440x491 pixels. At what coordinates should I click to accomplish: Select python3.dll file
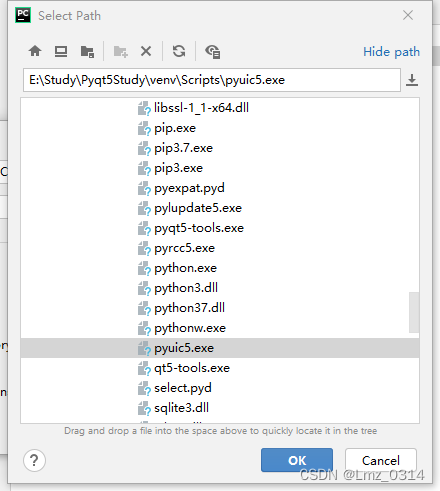coord(186,288)
